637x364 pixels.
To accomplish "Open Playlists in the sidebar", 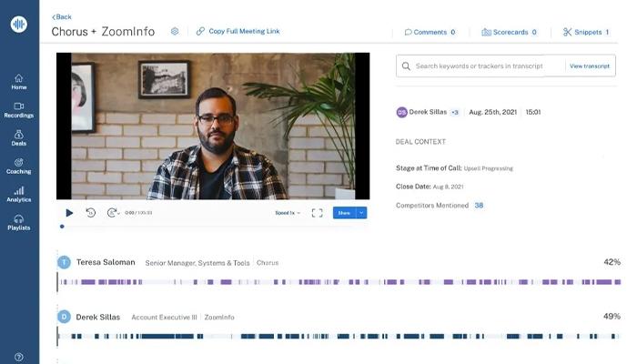I will tap(19, 223).
